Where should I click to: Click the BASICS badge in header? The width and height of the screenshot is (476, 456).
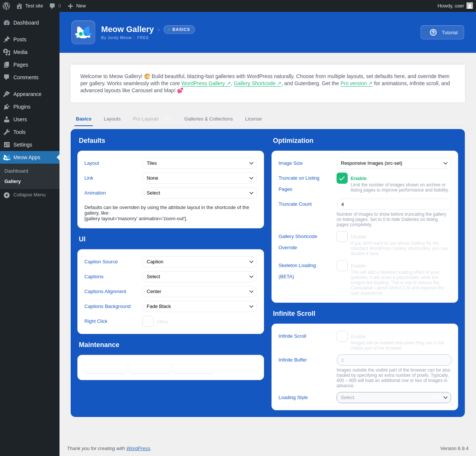[x=179, y=29]
